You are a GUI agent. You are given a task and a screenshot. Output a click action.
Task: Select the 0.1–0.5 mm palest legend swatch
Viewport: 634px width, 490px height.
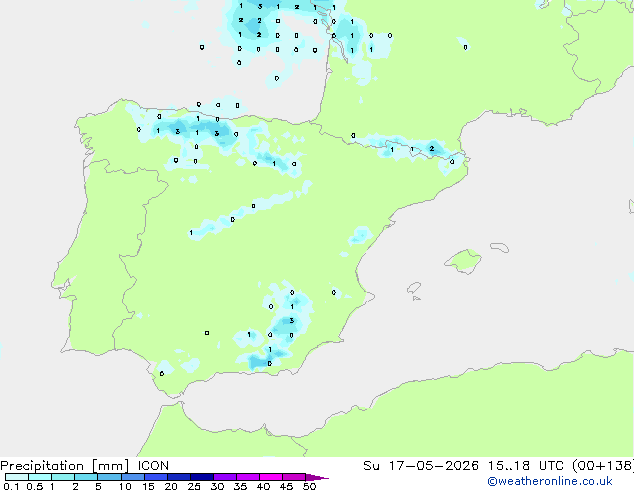17,477
